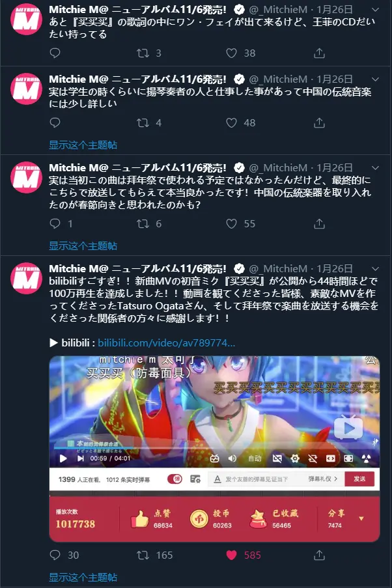Open the @_MitchieM handle on the third tweet
This screenshot has width=392, height=588.
click(x=278, y=167)
